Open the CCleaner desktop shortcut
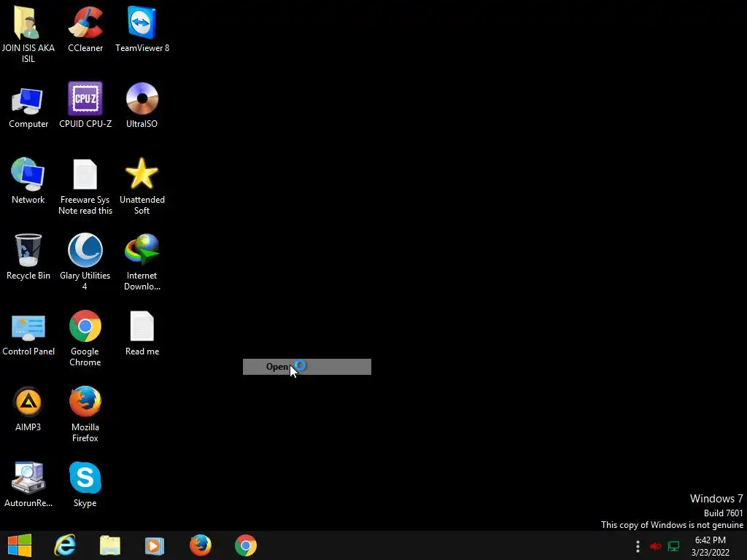This screenshot has width=747, height=560. click(x=85, y=29)
